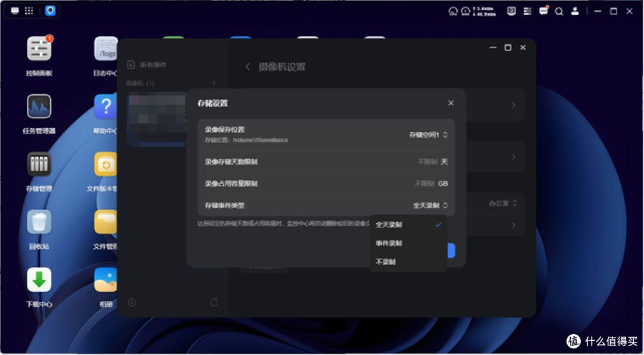This screenshot has height=355, width=644.
Task: Open 存储管理 desktop icon
Action: tap(39, 164)
